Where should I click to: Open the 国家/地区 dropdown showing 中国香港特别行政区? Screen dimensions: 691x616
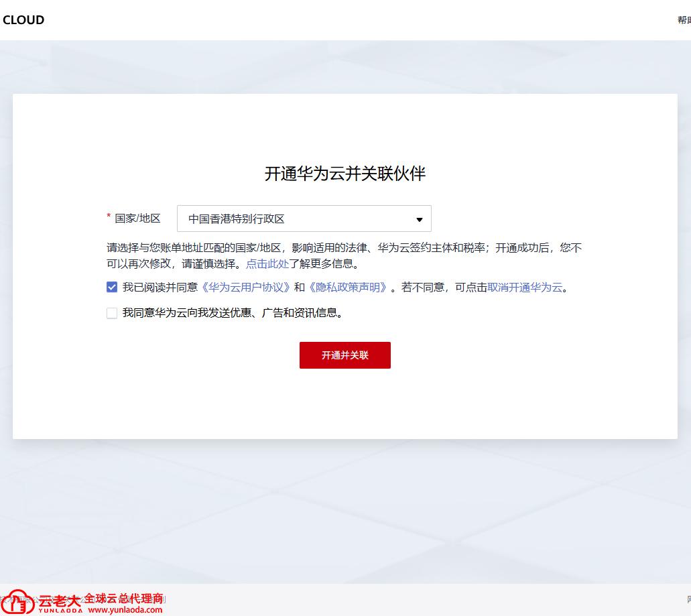pyautogui.click(x=304, y=219)
